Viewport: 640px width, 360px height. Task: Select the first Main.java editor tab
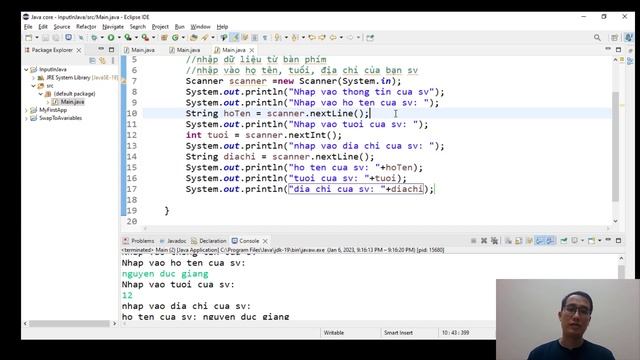[139, 50]
